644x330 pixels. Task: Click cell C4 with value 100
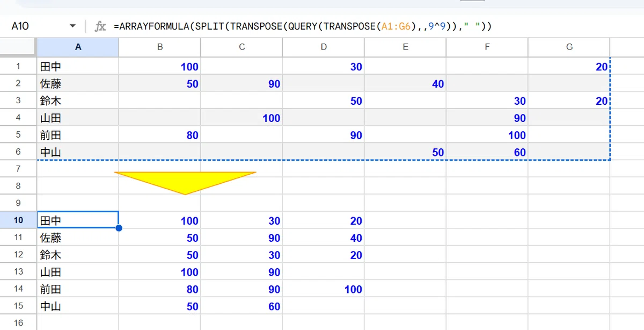[241, 118]
